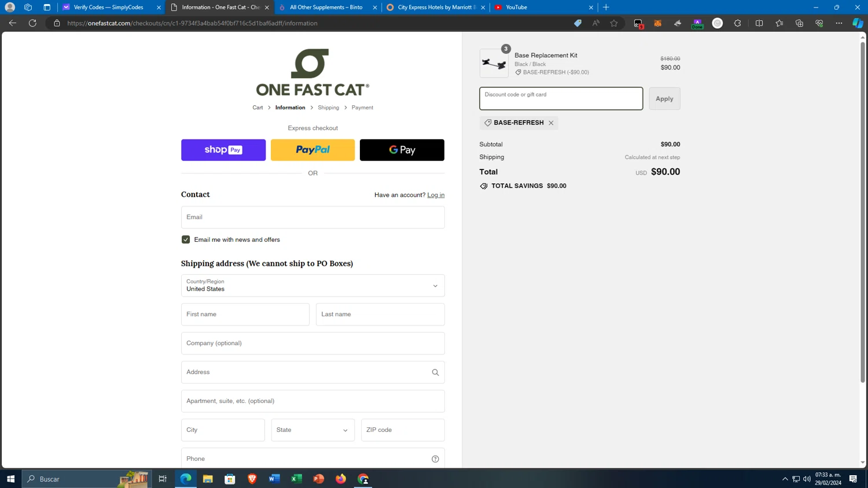Click the page vertical scrollbar
The width and height of the screenshot is (868, 488).
coord(862,212)
